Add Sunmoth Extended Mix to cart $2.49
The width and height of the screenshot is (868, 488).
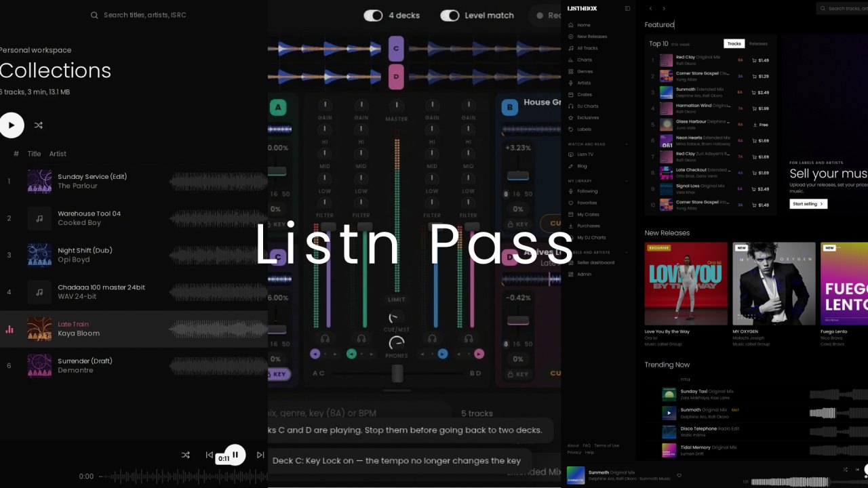[760, 92]
